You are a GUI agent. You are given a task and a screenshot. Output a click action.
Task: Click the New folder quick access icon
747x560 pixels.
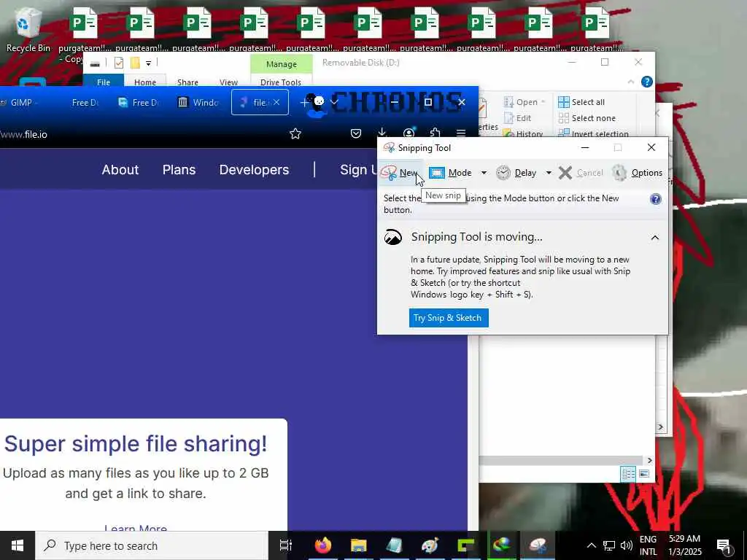click(135, 63)
